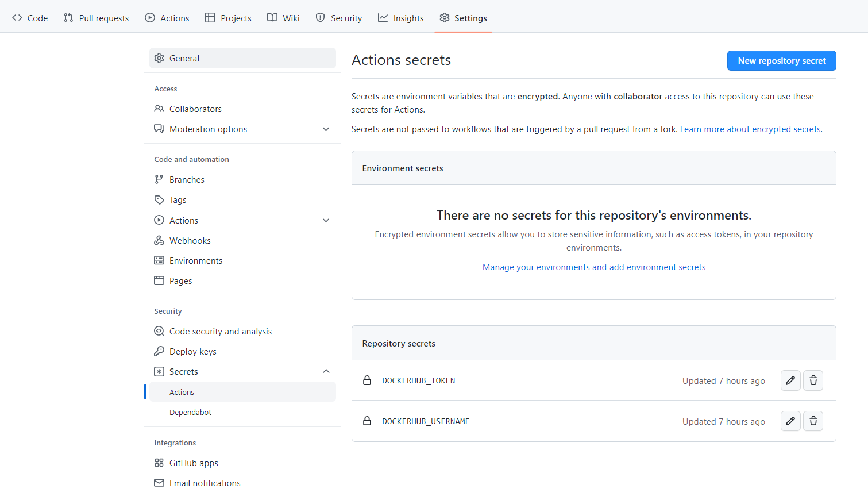Click lock icon beside DOCKERHUB_TOKEN
868x500 pixels.
click(367, 380)
